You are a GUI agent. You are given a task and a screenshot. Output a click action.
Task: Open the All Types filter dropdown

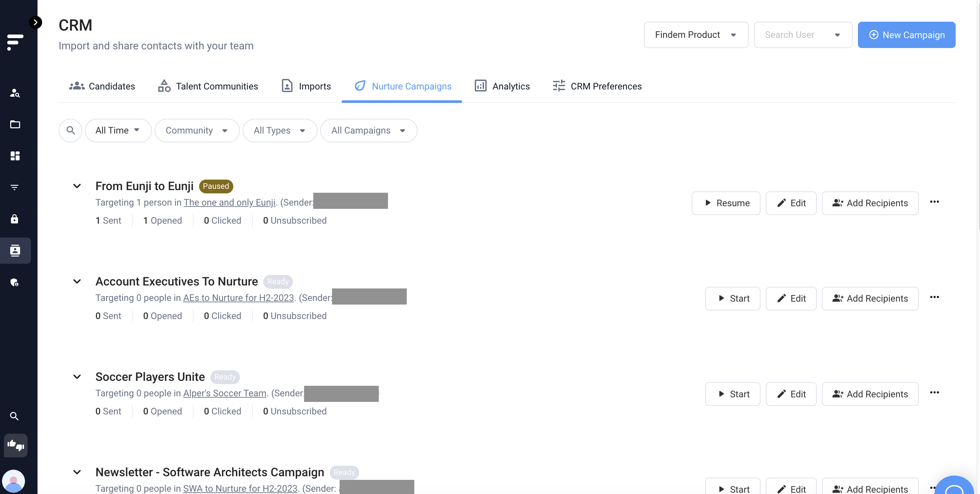click(280, 131)
